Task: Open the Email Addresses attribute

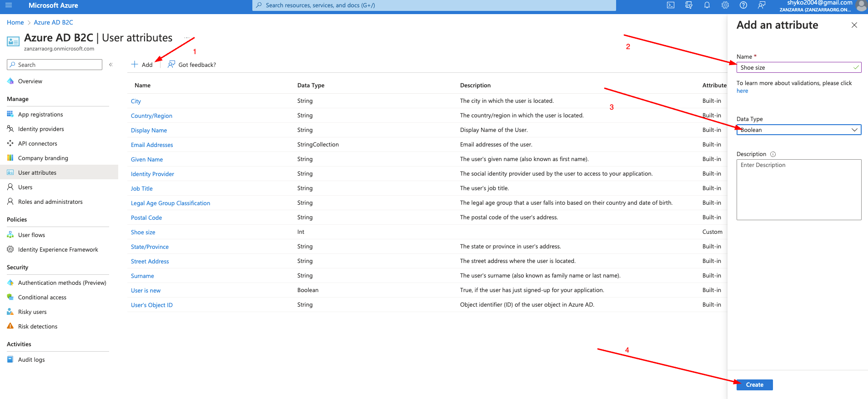Action: click(152, 145)
